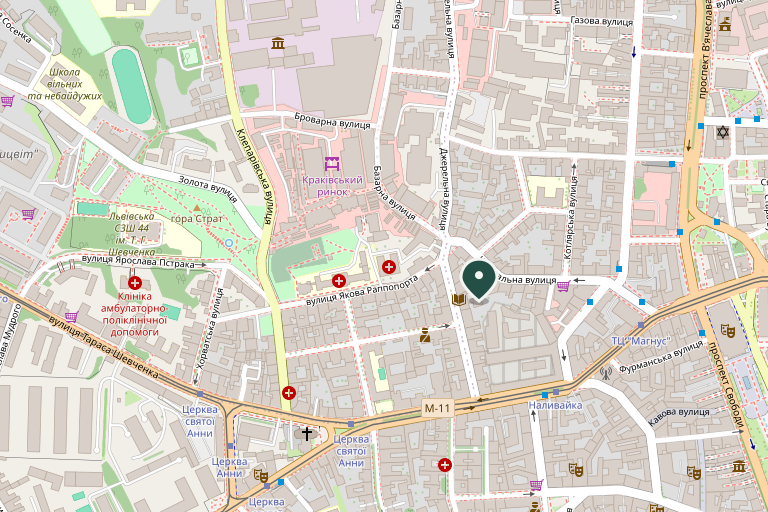Click Церква святої Анни label right of the church
This screenshot has height=512, width=768.
351,451
